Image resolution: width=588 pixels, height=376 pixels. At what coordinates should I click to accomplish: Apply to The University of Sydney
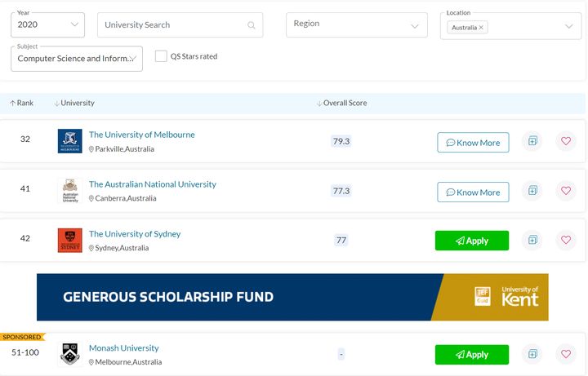(x=472, y=241)
